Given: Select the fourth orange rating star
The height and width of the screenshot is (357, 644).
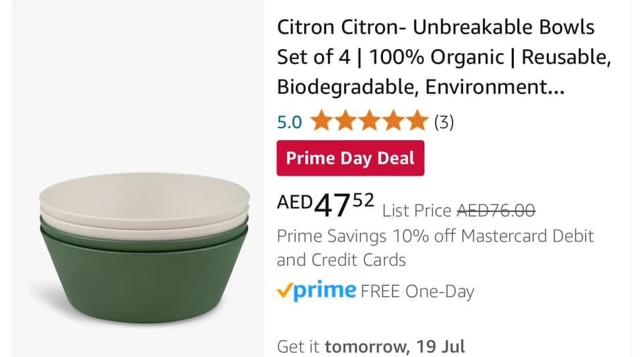Looking at the screenshot, I should [x=394, y=121].
